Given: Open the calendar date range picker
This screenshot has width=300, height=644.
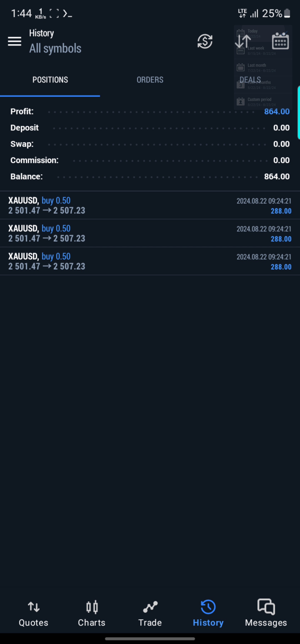Looking at the screenshot, I should [280, 41].
